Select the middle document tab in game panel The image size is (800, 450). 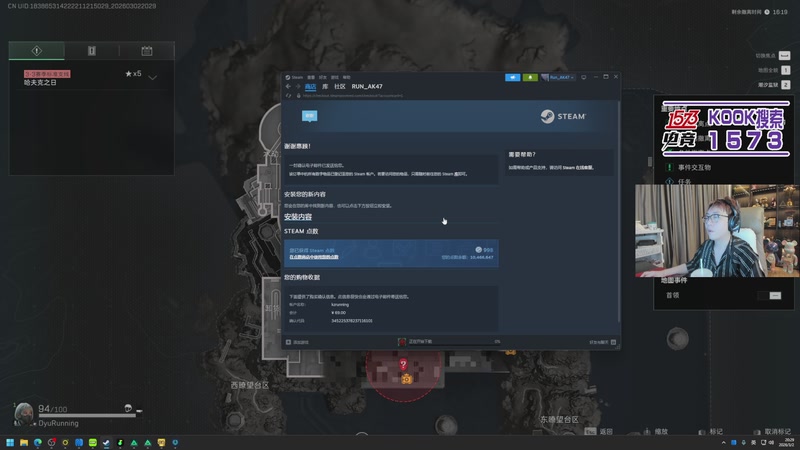[92, 51]
